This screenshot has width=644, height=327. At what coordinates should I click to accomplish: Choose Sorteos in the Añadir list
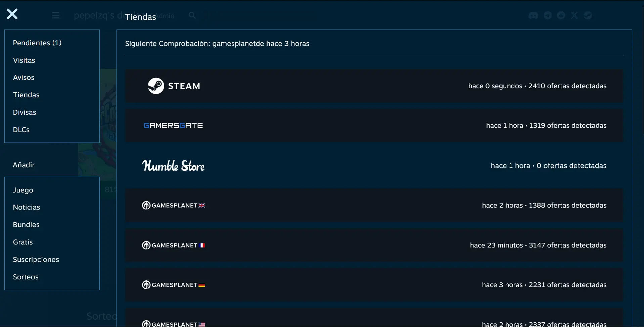click(x=26, y=277)
